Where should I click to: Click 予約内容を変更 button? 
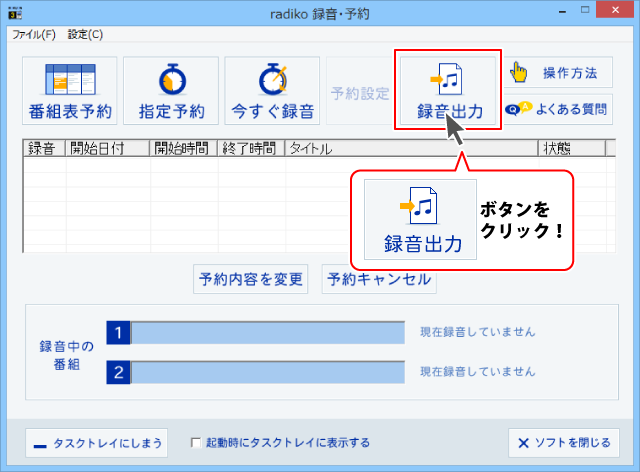point(251,279)
